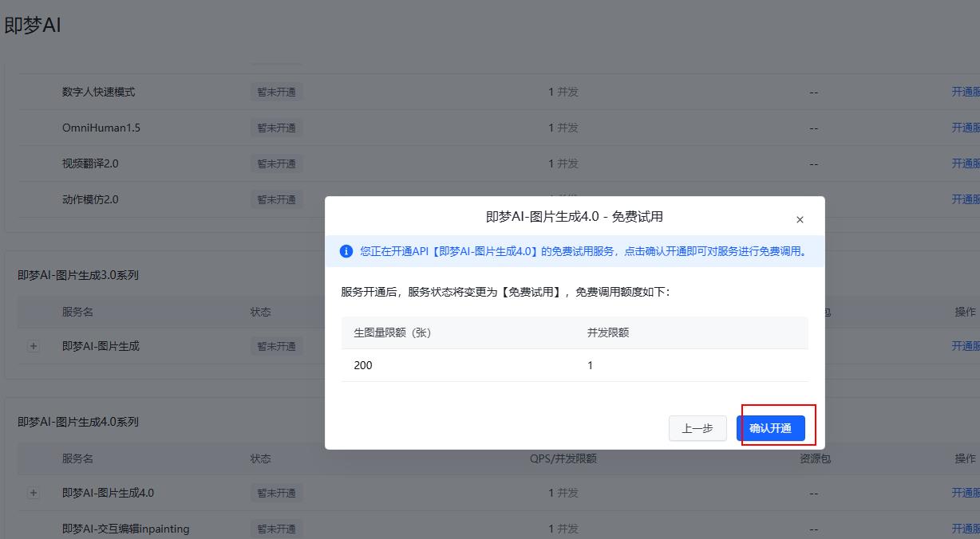Click the QPS/并发限额 column header
The image size is (980, 539).
563,458
